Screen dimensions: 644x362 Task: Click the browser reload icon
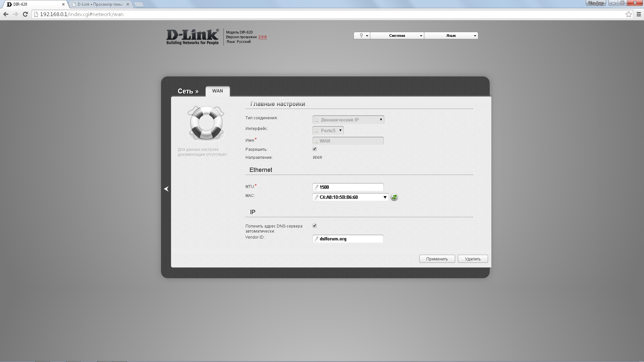pyautogui.click(x=25, y=14)
